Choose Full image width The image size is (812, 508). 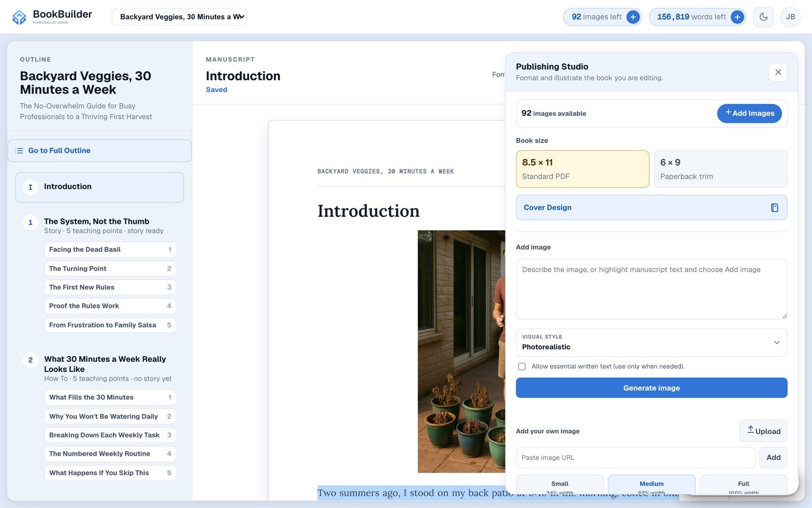tap(743, 485)
